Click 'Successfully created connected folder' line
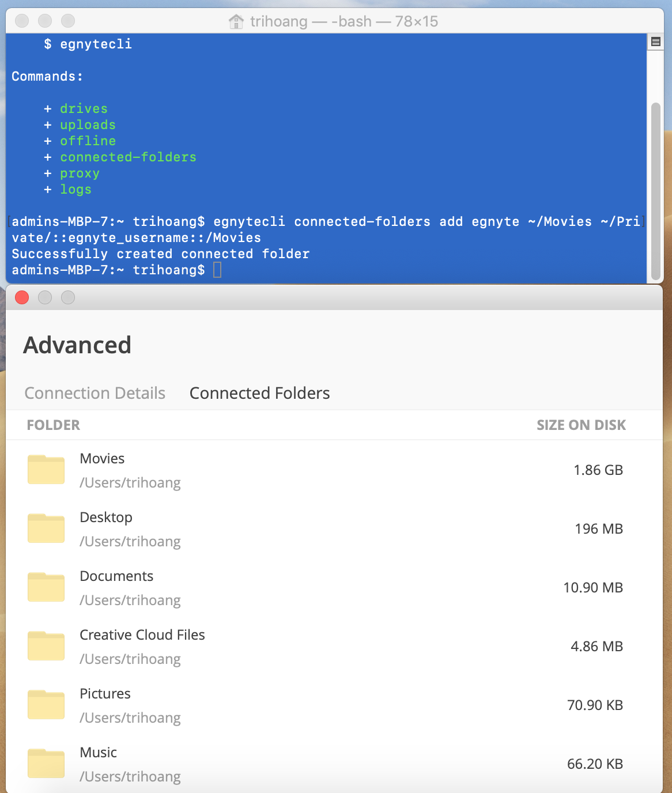 [x=161, y=254]
